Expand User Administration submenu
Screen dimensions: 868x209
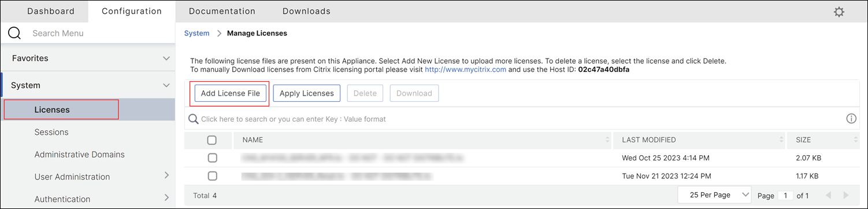click(166, 175)
